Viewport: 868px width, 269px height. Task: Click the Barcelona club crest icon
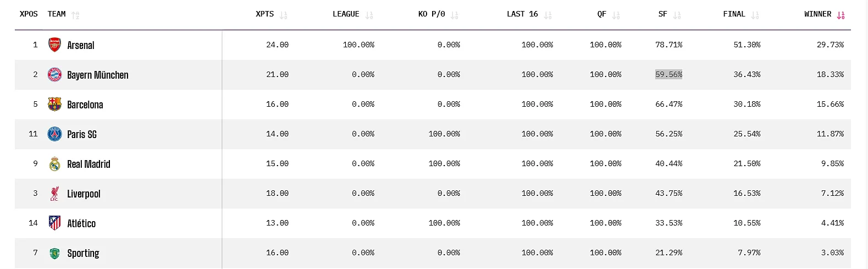tap(54, 105)
